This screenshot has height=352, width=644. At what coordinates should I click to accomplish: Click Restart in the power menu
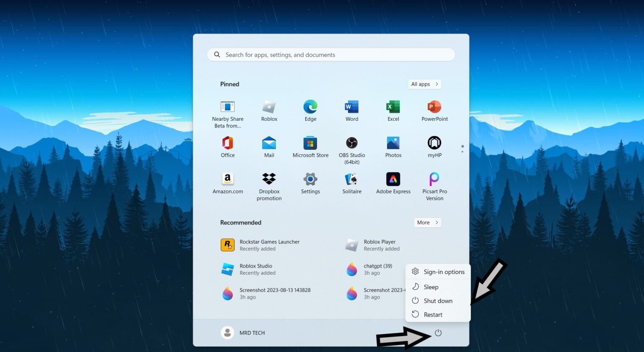coord(432,314)
